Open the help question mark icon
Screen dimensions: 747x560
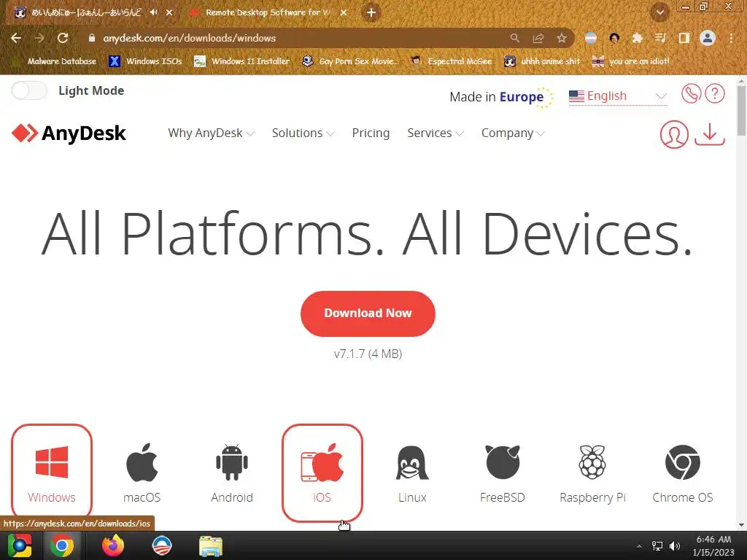pyautogui.click(x=715, y=93)
